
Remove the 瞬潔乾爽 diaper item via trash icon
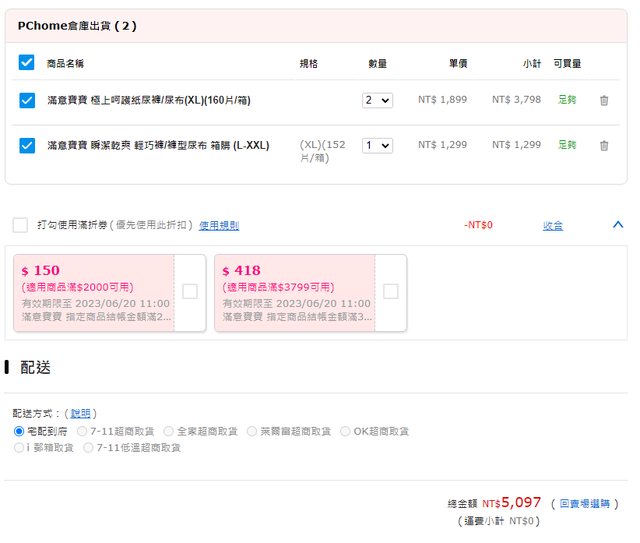603,145
